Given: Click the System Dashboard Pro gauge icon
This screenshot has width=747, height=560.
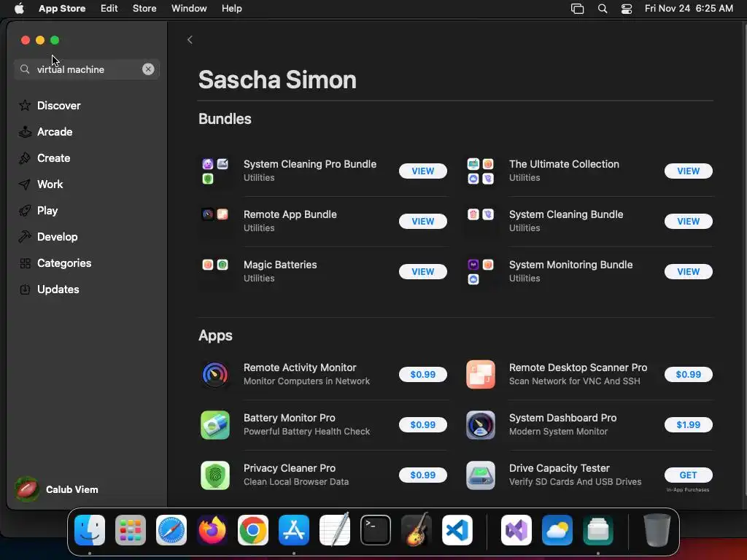Looking at the screenshot, I should click(x=480, y=425).
